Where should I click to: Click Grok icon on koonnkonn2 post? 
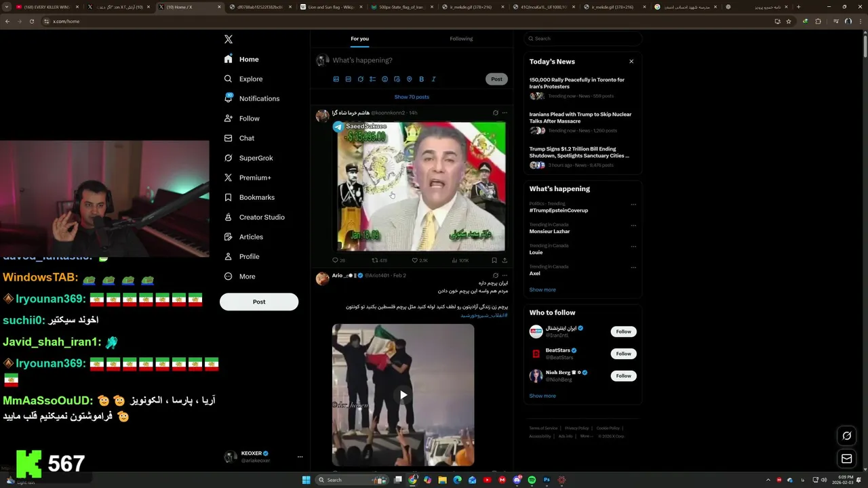click(x=495, y=113)
